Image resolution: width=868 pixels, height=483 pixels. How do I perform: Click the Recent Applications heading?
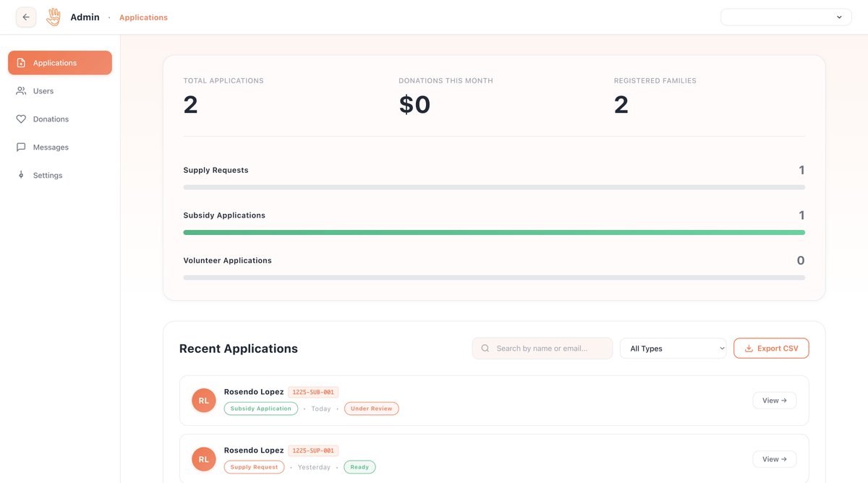coord(239,349)
